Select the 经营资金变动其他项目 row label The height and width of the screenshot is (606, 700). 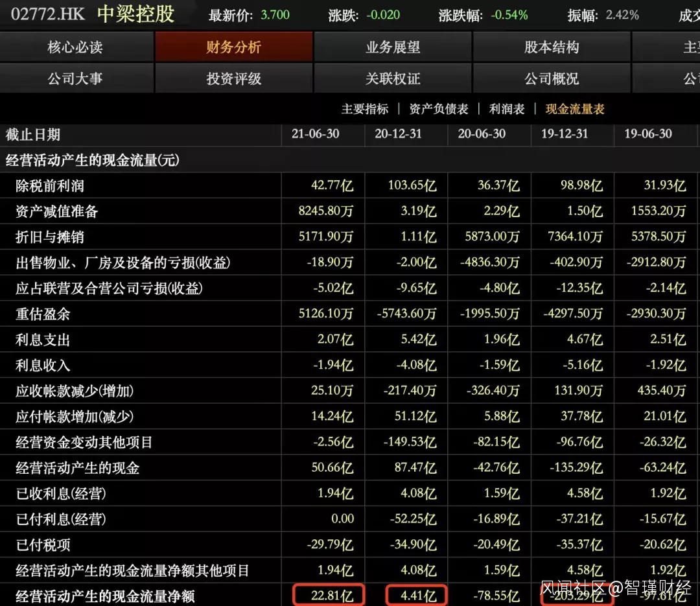pyautogui.click(x=84, y=442)
